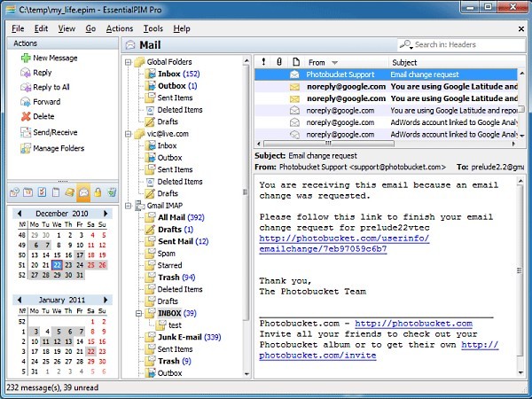This screenshot has width=532, height=399.
Task: Run Send/Receive for mail
Action: [x=54, y=132]
